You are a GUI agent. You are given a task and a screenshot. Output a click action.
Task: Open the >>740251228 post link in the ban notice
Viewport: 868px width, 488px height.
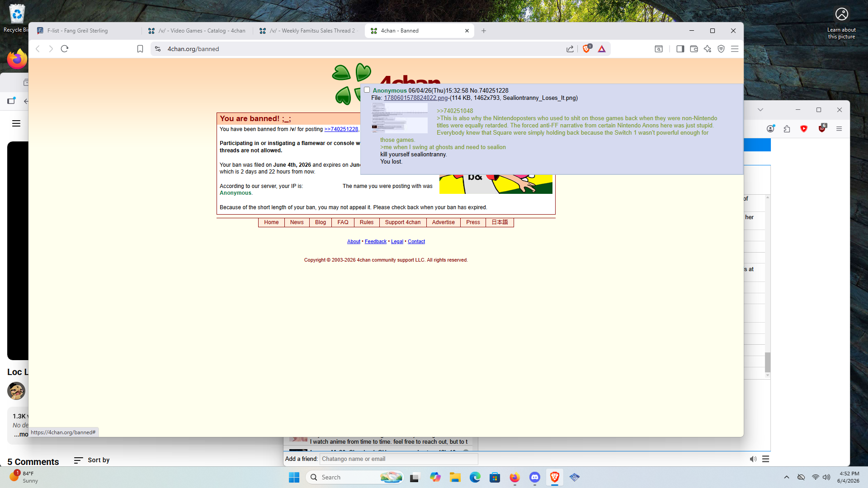click(x=341, y=129)
